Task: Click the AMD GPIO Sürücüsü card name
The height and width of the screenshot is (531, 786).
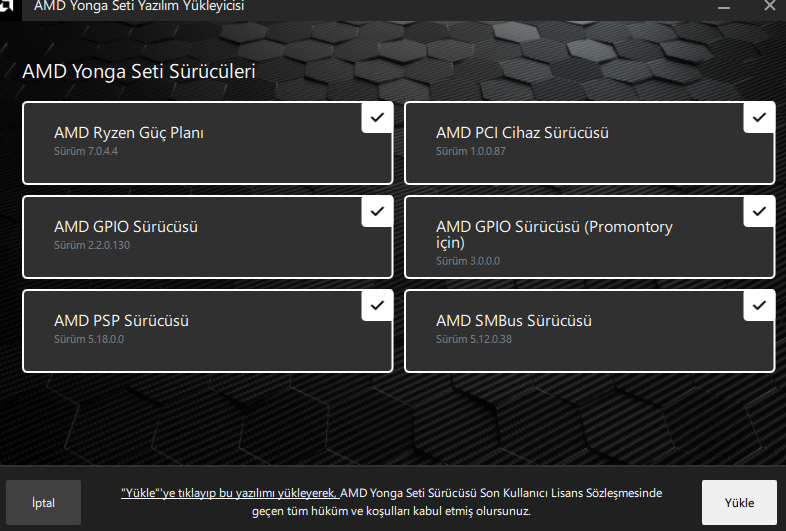Action: click(126, 227)
